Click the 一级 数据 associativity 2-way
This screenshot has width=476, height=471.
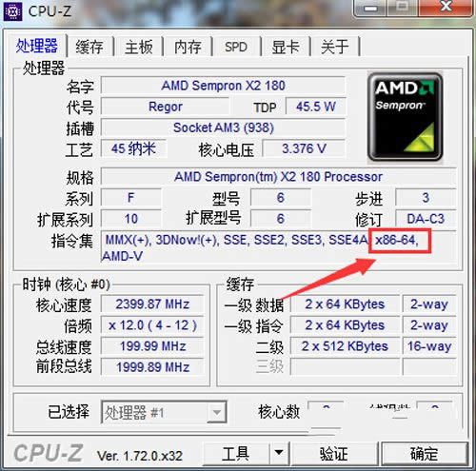click(x=429, y=304)
